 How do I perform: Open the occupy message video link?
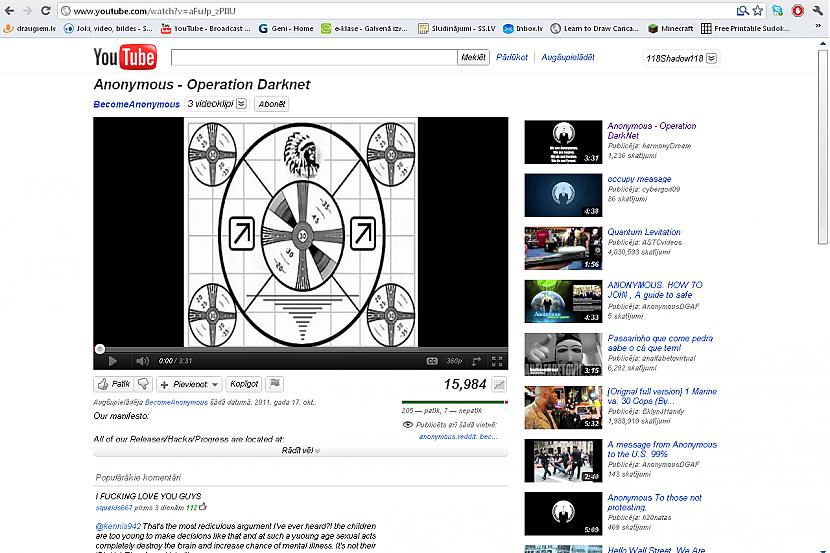(x=639, y=179)
